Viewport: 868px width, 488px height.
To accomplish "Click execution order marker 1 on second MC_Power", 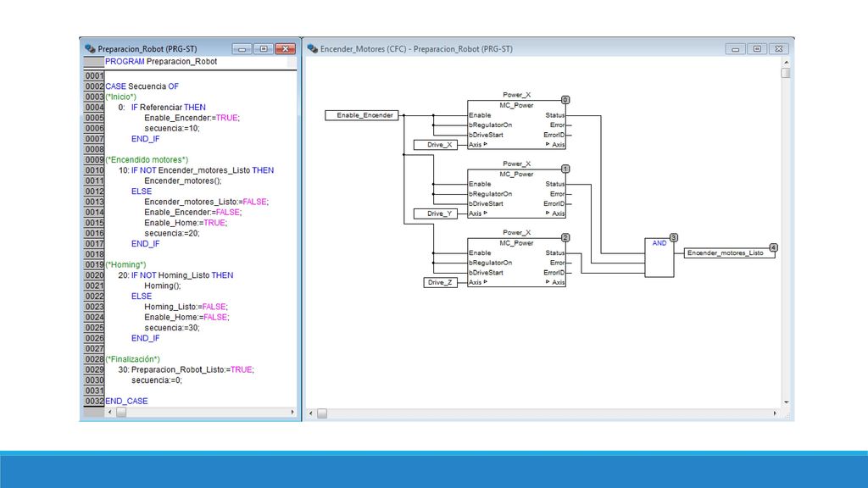I will point(565,169).
